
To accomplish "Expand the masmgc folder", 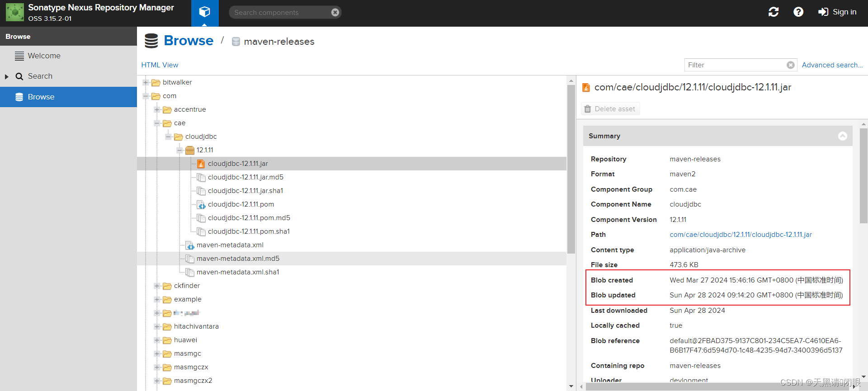I will coord(157,353).
